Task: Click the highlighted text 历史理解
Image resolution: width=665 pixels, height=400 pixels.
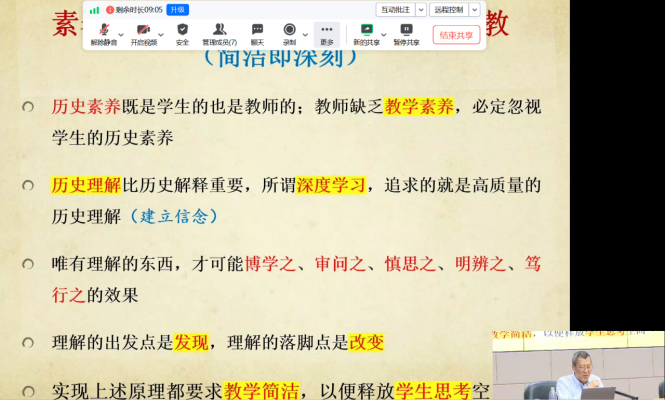Action: tap(86, 185)
